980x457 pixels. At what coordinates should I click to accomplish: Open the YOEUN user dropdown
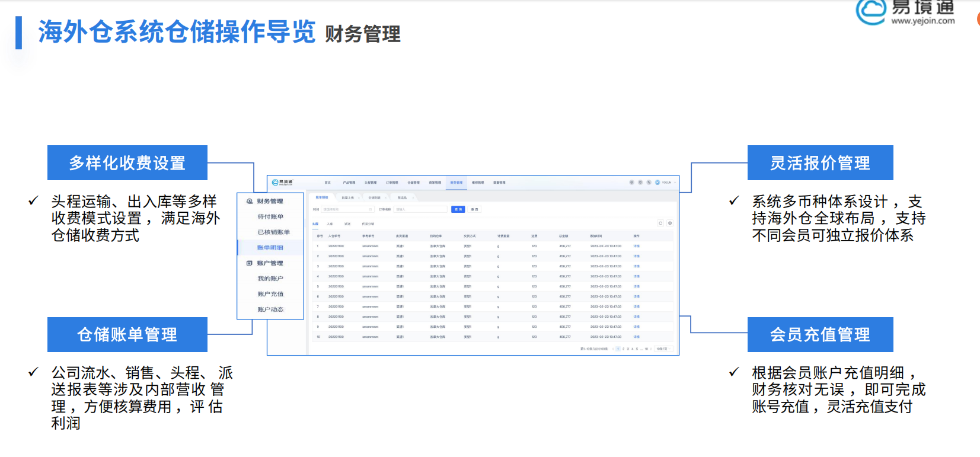(668, 183)
